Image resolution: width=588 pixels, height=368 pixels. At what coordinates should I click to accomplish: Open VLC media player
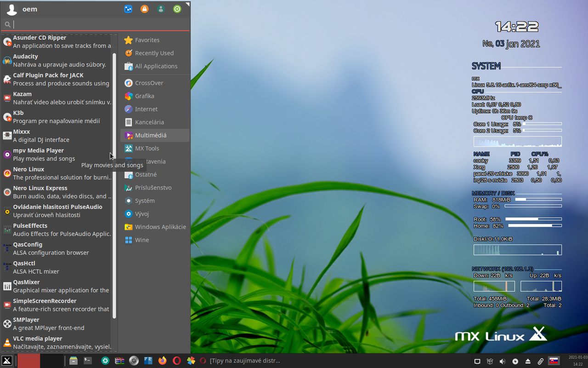point(57,343)
